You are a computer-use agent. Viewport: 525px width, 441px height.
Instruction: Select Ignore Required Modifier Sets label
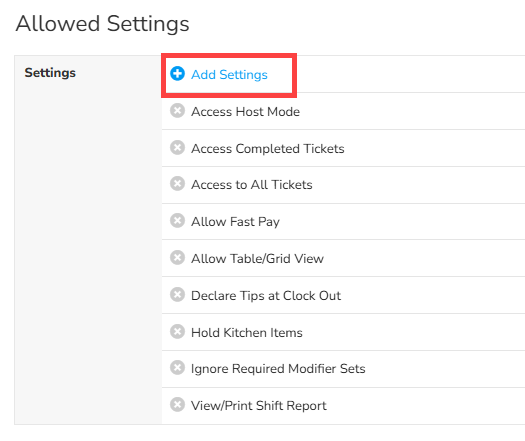278,369
